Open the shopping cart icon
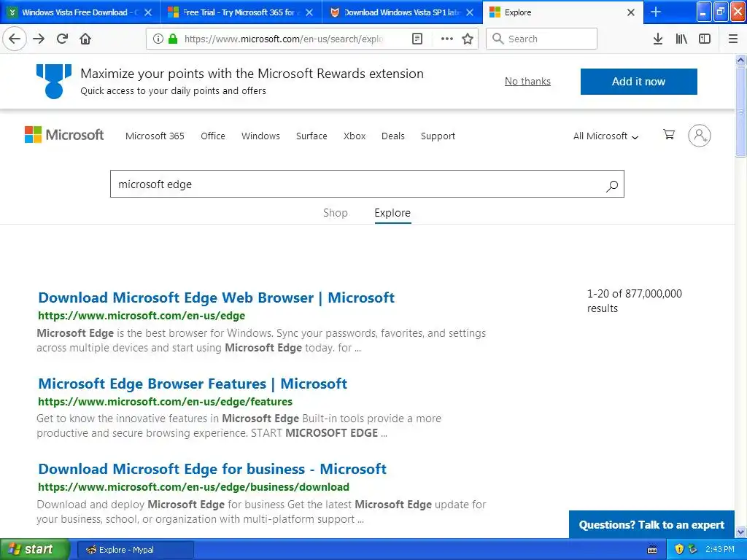This screenshot has width=747, height=560. [x=669, y=135]
